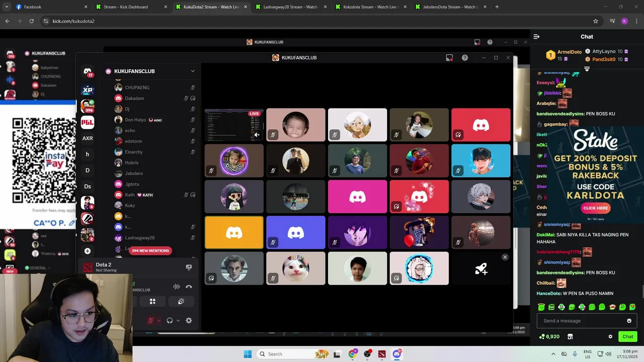Screen dimensions: 644x362
Task: Collapse the Kick chat panel
Action: [536, 37]
